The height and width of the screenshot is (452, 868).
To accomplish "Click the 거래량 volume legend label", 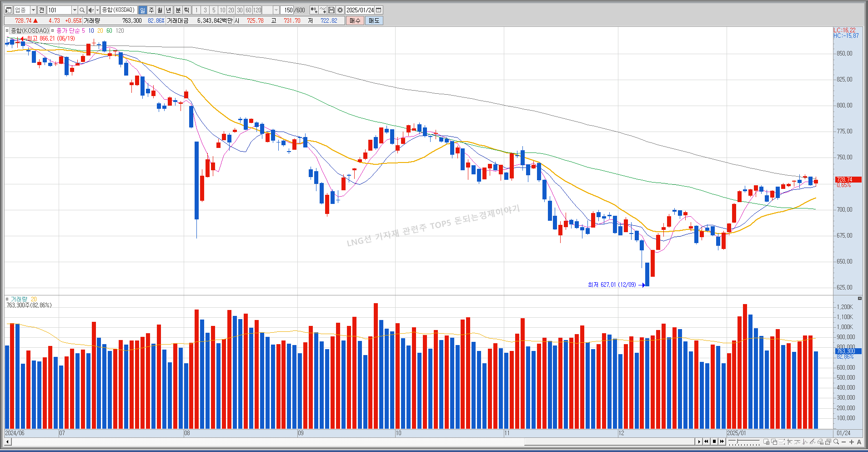I will [x=19, y=299].
